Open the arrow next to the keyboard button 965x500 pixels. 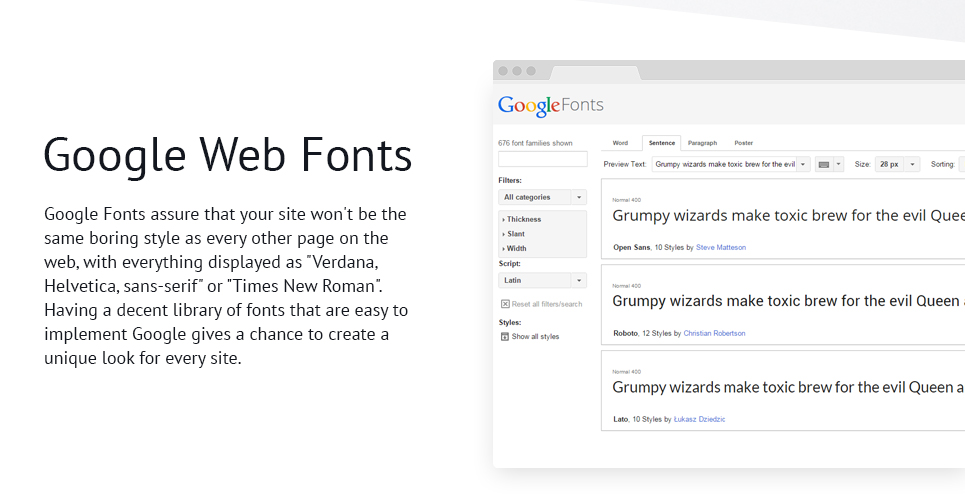click(x=838, y=164)
